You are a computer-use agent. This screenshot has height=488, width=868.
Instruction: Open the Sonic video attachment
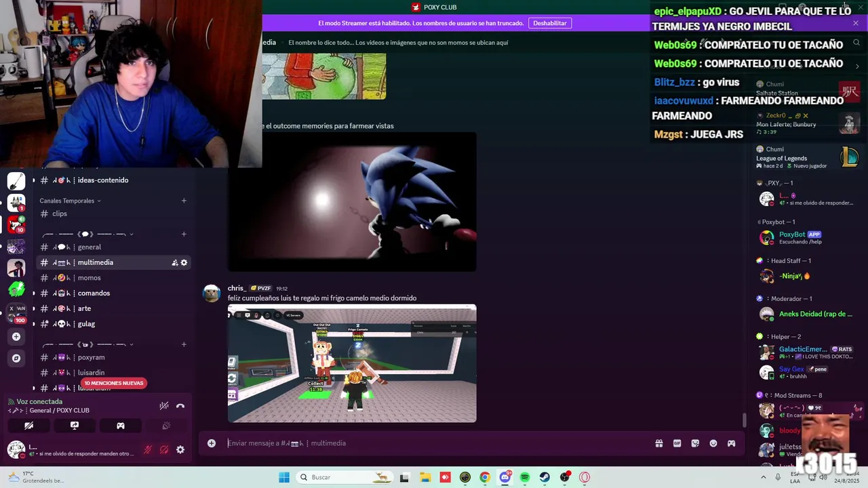(x=352, y=202)
